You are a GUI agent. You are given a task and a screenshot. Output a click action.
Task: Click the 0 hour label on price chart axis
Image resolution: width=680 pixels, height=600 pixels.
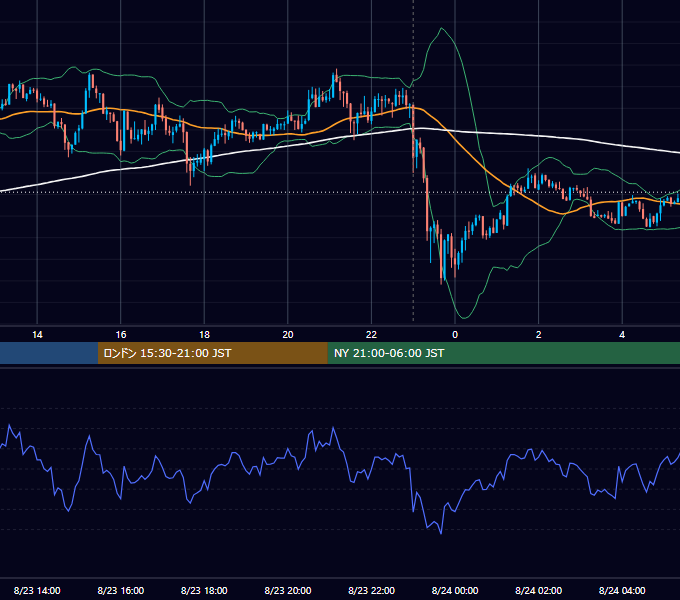pyautogui.click(x=455, y=335)
